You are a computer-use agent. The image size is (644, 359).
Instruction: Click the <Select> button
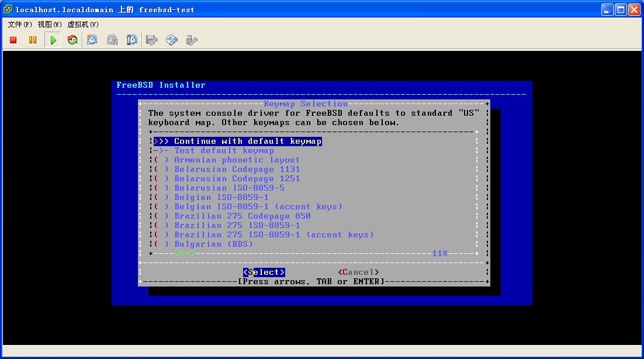[264, 272]
